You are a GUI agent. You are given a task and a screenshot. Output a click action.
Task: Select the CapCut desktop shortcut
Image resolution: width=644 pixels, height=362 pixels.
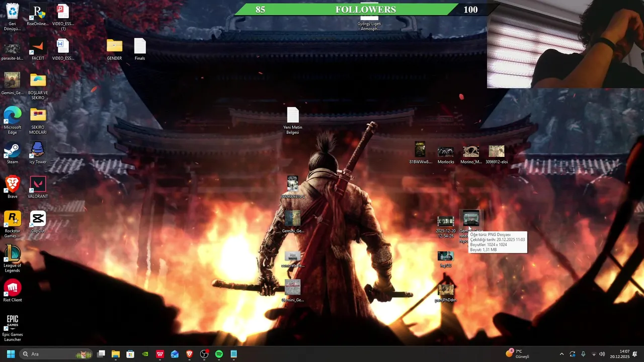pyautogui.click(x=38, y=222)
